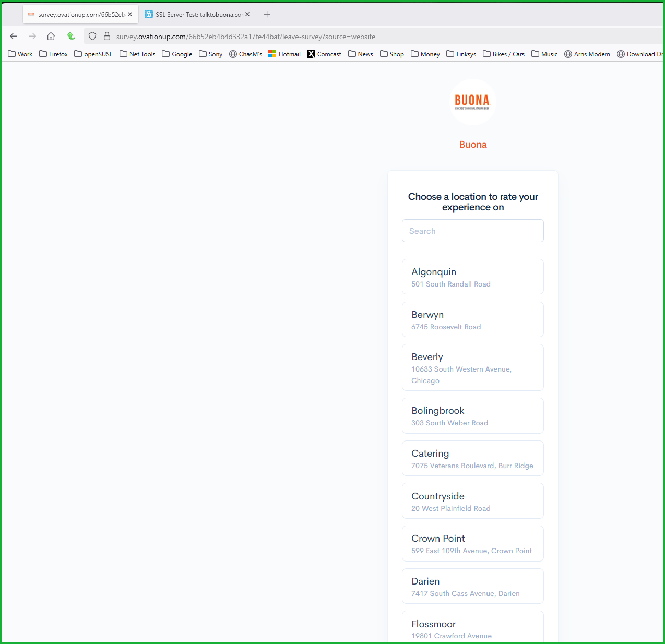Select the survey.ovationup.com tab
The height and width of the screenshot is (644, 665).
[80, 15]
